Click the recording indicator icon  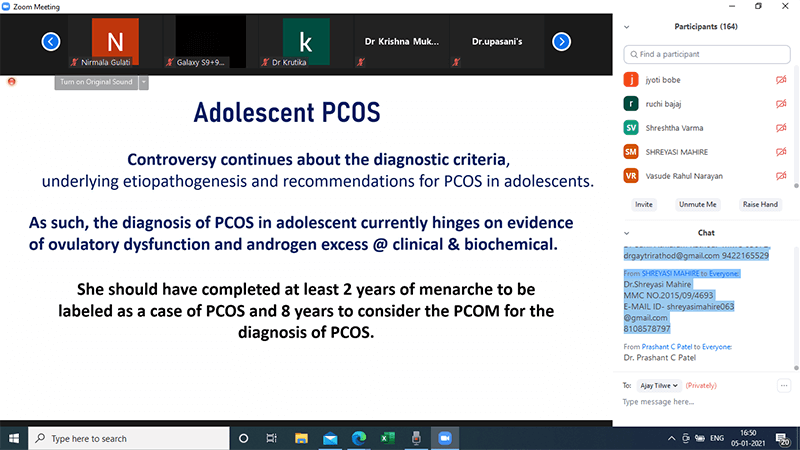[11, 81]
